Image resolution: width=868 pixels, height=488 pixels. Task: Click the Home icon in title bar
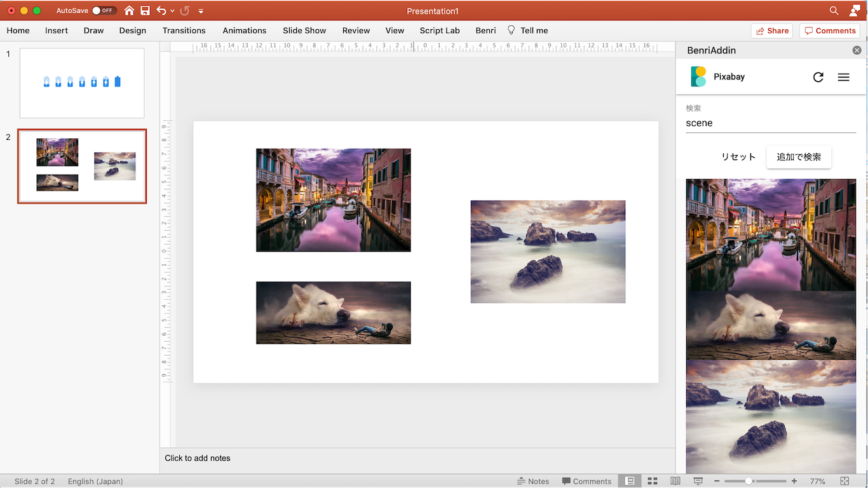tap(130, 11)
